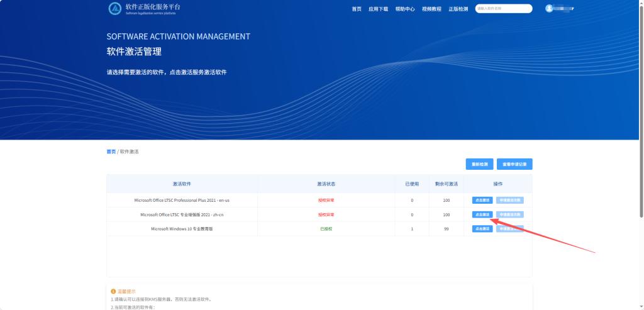644x310 pixels.
Task: Select 'Microsoft Windows 10 专业教育版' row text
Action: click(x=182, y=229)
